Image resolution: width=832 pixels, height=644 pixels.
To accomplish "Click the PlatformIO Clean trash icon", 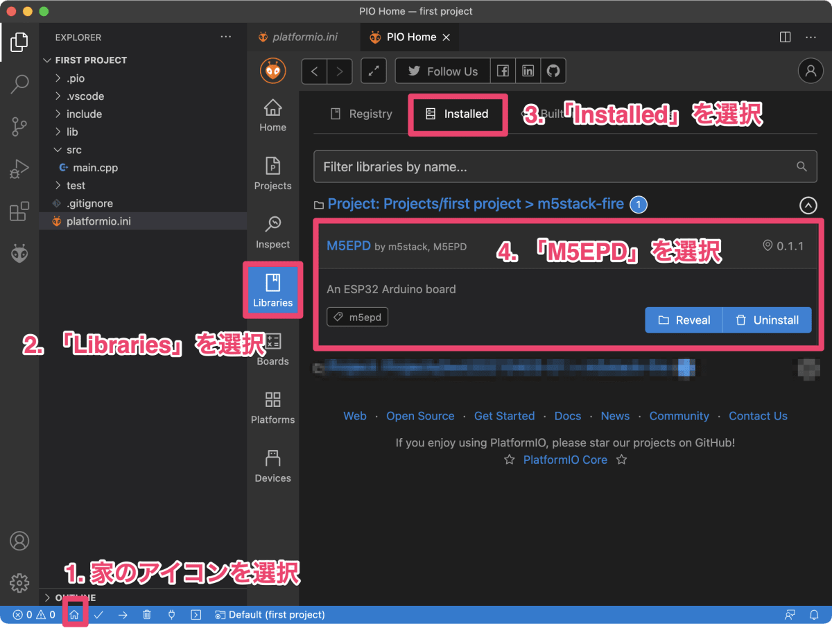I will point(147,615).
